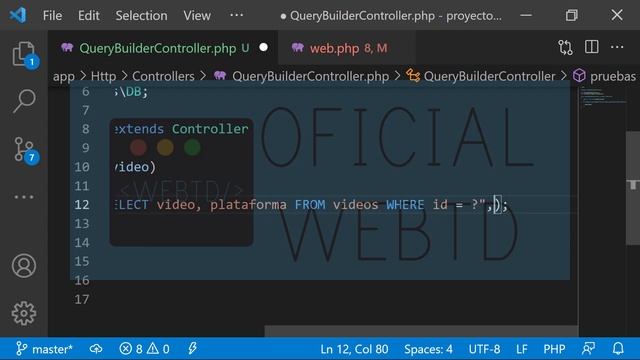Switch to web.php tab
This screenshot has height=360, width=640.
pyautogui.click(x=347, y=48)
